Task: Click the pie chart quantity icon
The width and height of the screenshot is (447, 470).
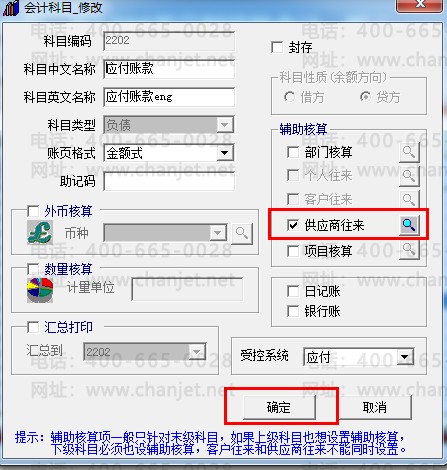Action: coord(40,290)
